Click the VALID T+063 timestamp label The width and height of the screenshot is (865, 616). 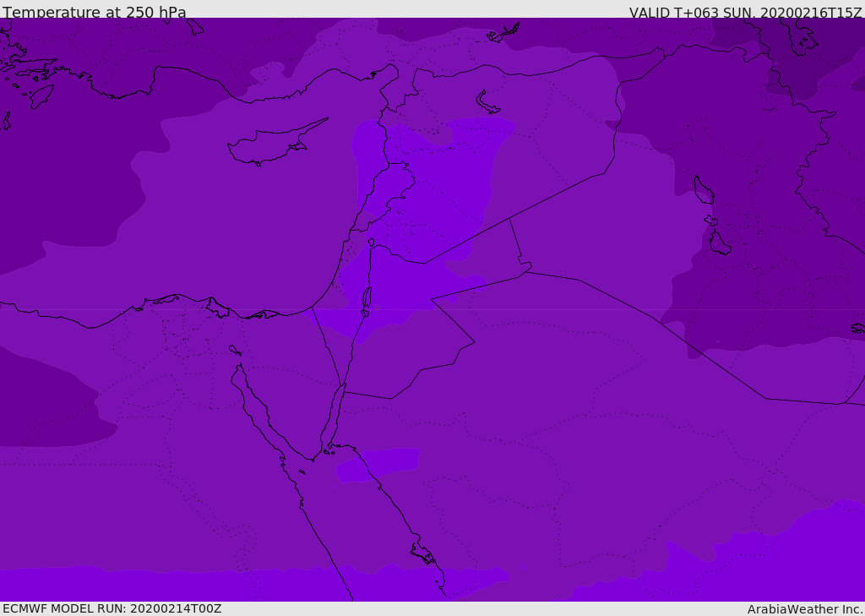(745, 12)
